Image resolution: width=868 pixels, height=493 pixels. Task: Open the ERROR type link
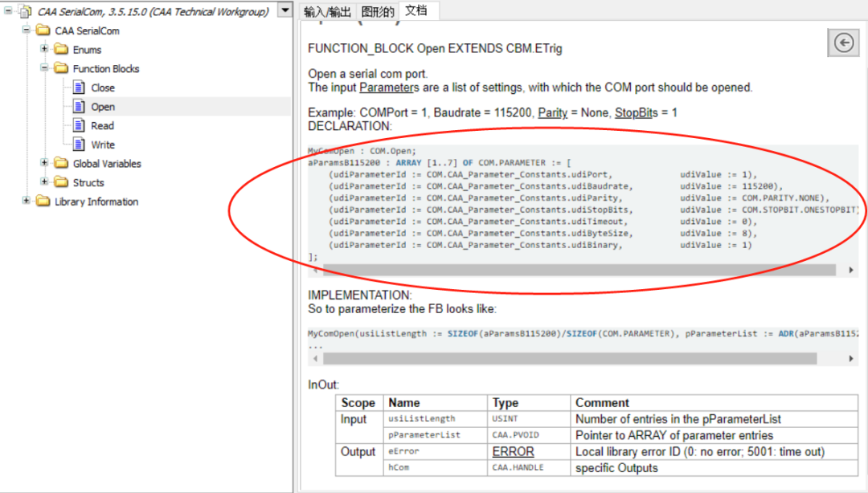(x=513, y=452)
